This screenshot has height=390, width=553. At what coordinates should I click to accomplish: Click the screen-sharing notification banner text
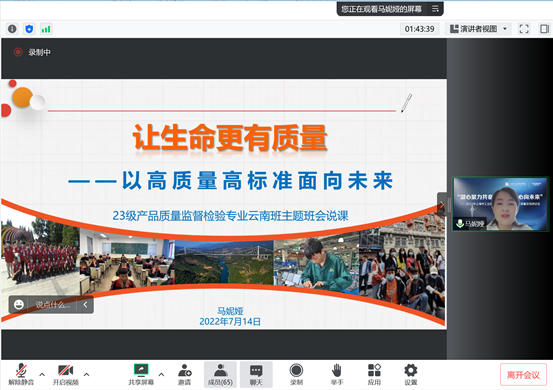click(x=381, y=9)
